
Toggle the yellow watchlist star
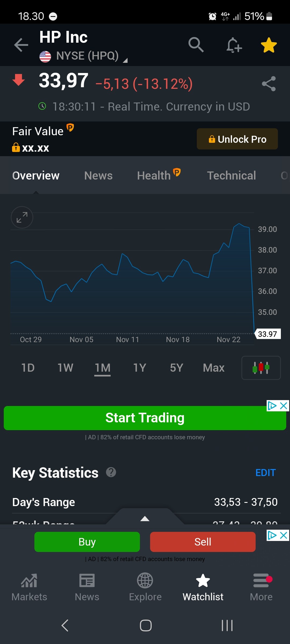269,45
